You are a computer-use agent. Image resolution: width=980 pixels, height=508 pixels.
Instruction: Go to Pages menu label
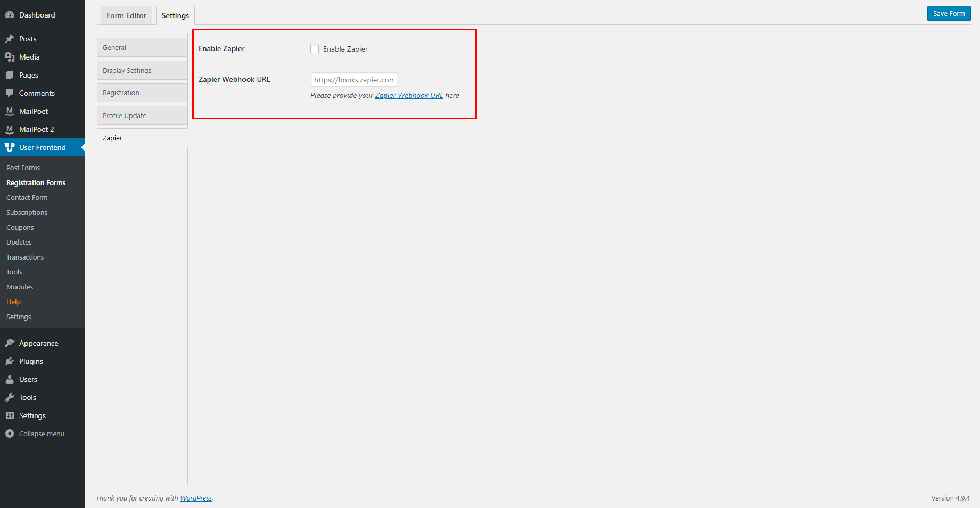pyautogui.click(x=29, y=75)
